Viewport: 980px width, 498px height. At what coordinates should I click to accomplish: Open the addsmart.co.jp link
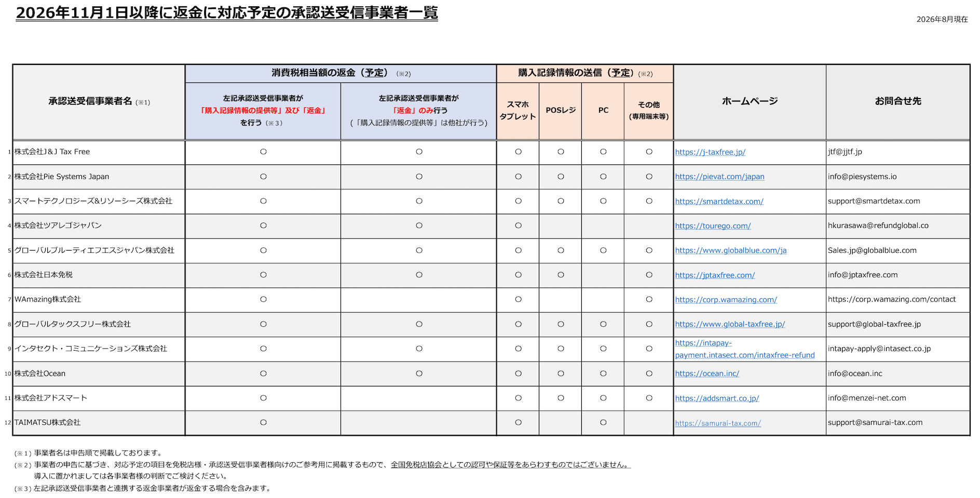pos(717,398)
